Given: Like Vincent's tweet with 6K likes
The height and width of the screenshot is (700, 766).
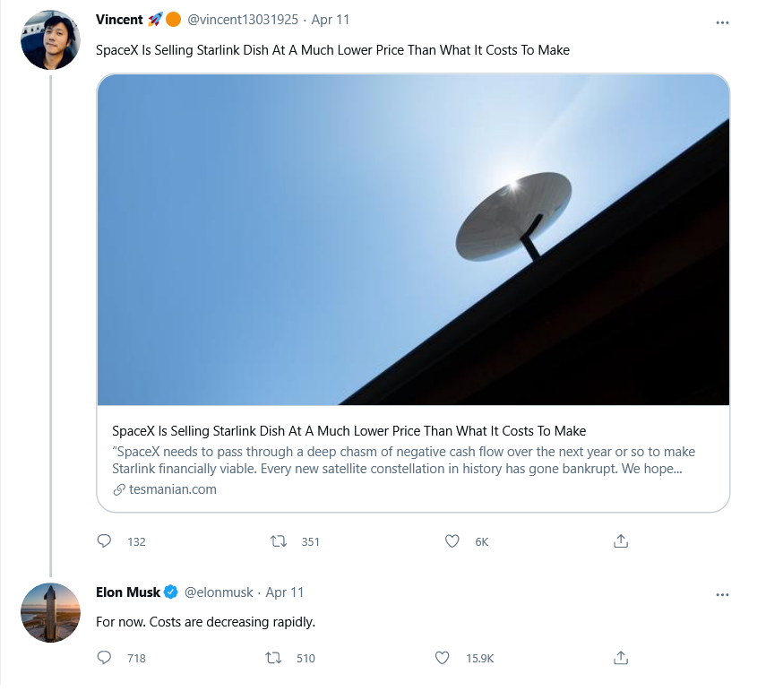Looking at the screenshot, I should (452, 541).
